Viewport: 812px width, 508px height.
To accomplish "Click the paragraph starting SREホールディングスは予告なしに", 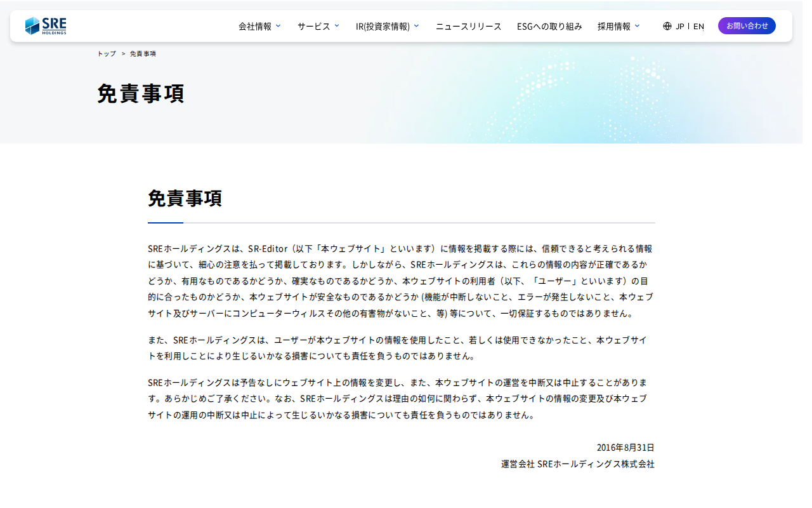I will pos(400,399).
